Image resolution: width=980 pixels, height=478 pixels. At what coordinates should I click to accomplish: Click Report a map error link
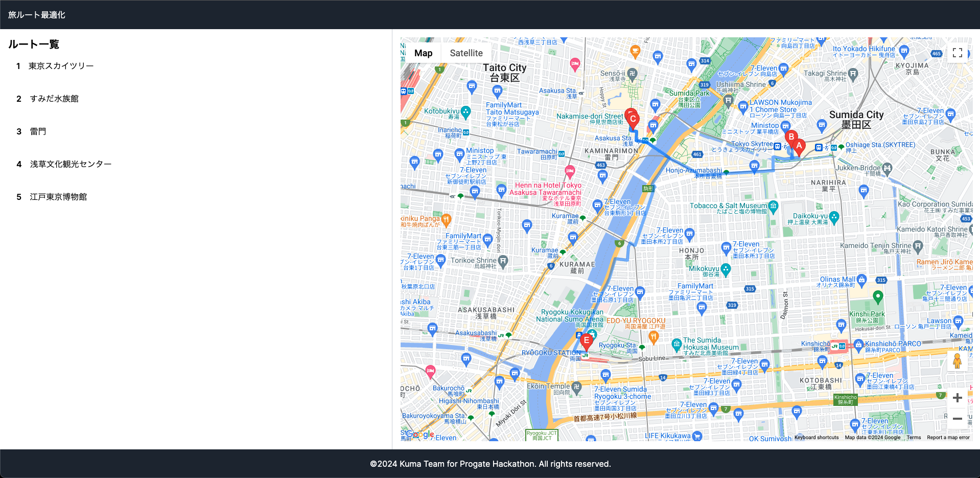pos(948,438)
